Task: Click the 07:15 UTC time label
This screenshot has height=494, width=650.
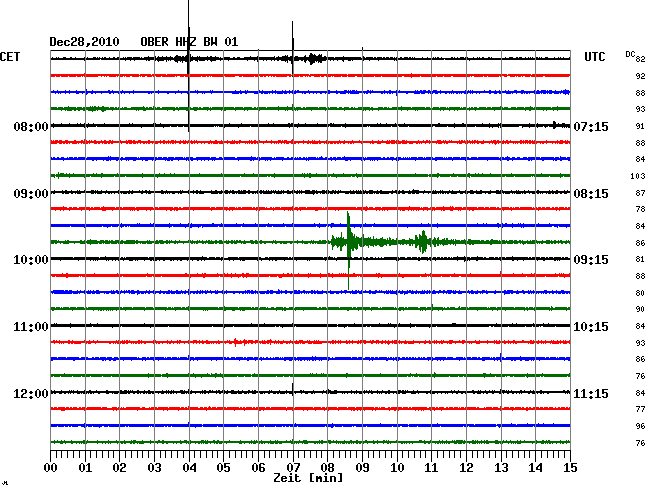Action: click(591, 126)
